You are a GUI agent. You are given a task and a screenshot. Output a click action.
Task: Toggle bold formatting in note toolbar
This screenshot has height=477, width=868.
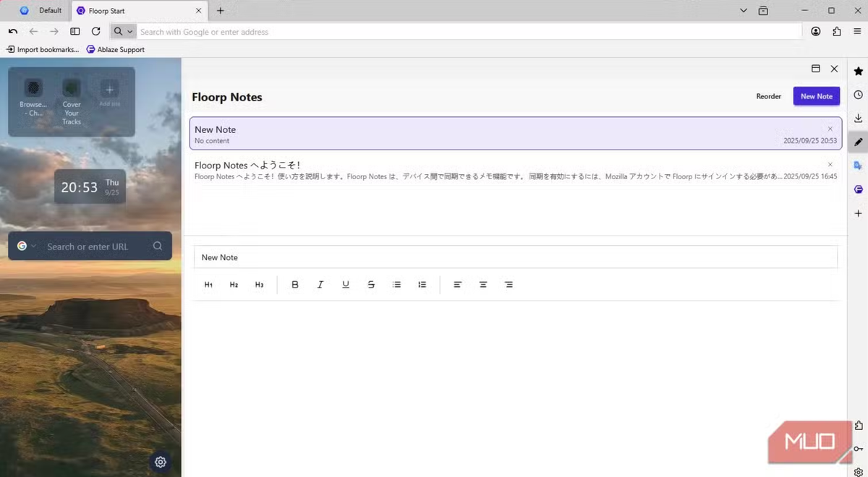click(x=295, y=285)
